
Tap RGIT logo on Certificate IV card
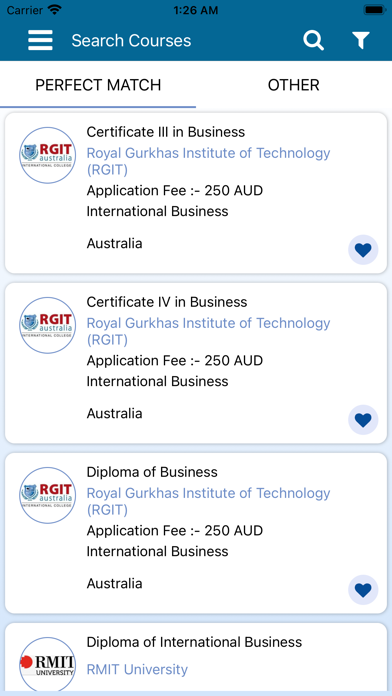(48, 325)
